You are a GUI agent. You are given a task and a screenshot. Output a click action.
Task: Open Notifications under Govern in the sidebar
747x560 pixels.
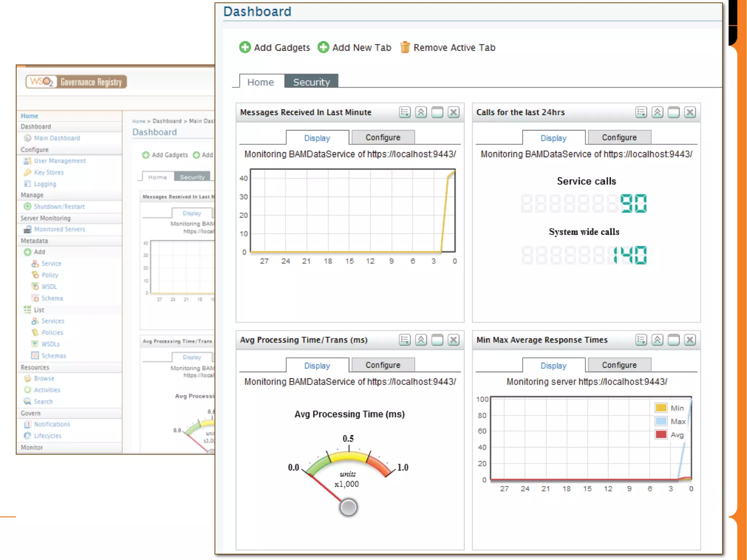[52, 424]
